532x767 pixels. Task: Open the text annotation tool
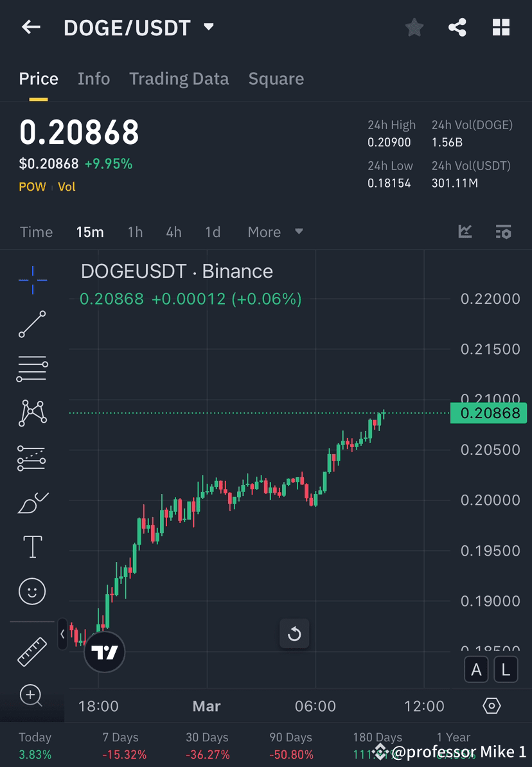pos(32,546)
